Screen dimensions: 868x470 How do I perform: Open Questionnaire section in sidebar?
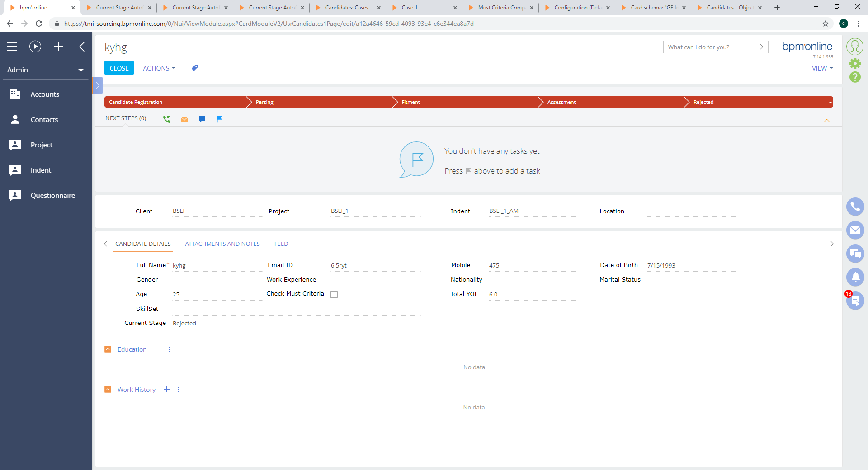[x=52, y=196]
